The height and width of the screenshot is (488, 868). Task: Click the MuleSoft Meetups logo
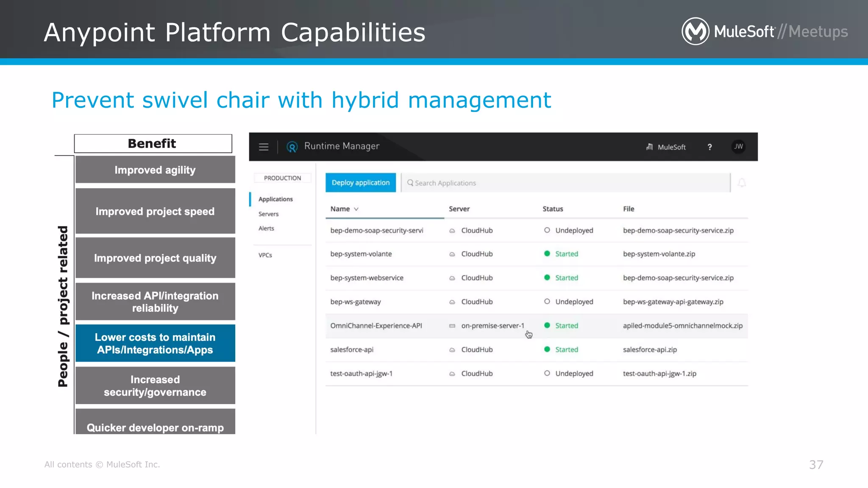coord(764,31)
